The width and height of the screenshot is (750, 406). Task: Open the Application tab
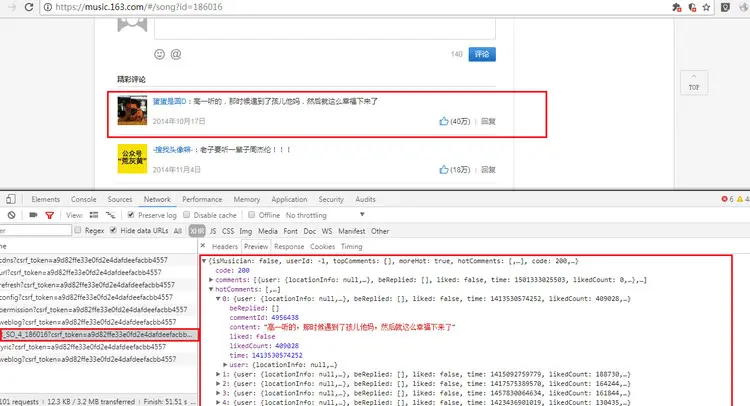(x=289, y=199)
